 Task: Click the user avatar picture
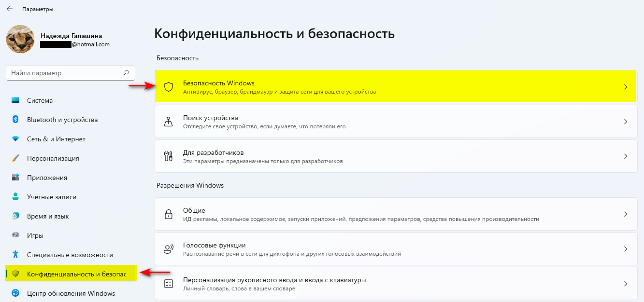(20, 39)
